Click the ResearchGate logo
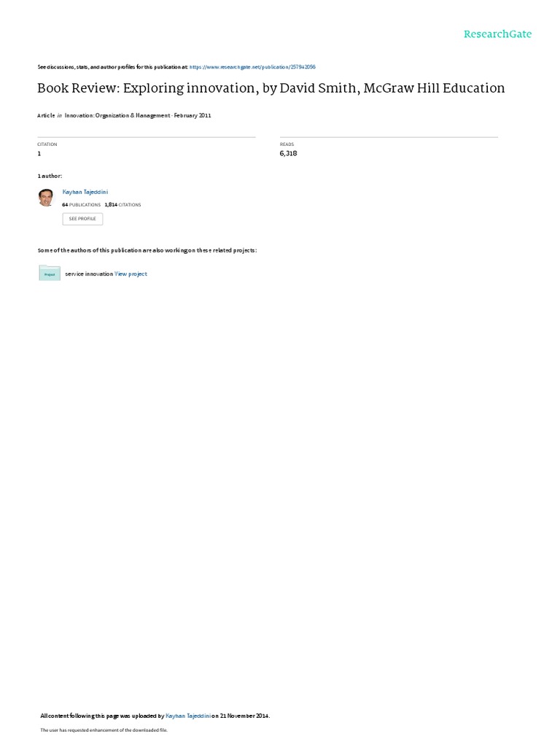This screenshot has height=747, width=560. click(497, 34)
